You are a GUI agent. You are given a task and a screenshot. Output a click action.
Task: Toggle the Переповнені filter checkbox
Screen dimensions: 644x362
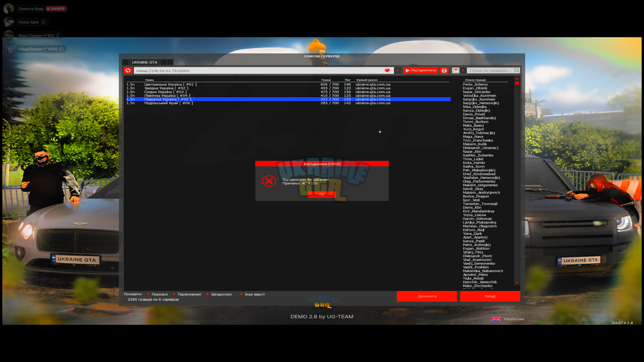174,294
